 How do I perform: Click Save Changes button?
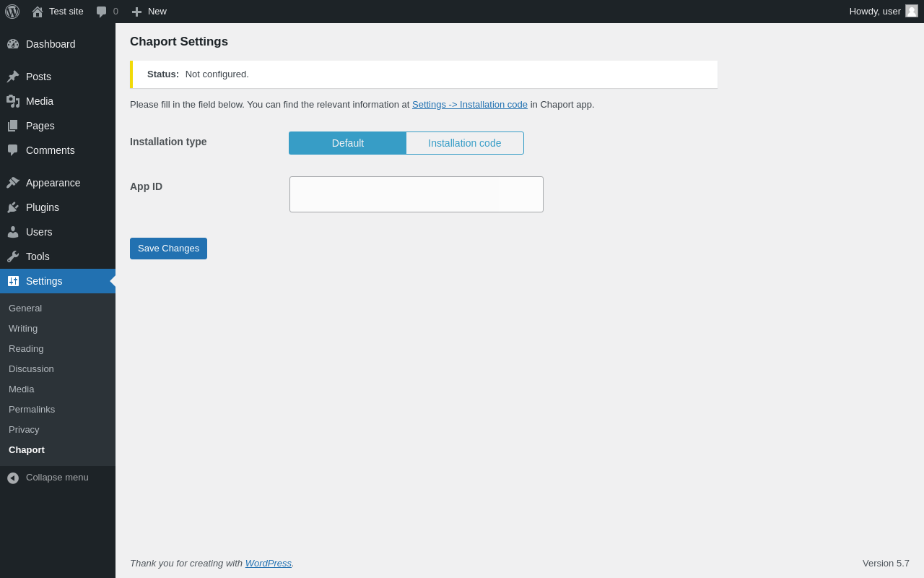pos(168,249)
